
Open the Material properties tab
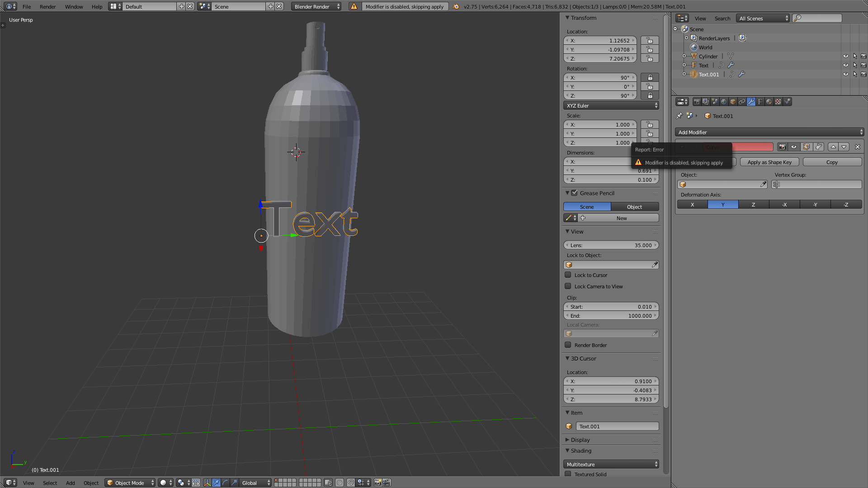(x=769, y=102)
